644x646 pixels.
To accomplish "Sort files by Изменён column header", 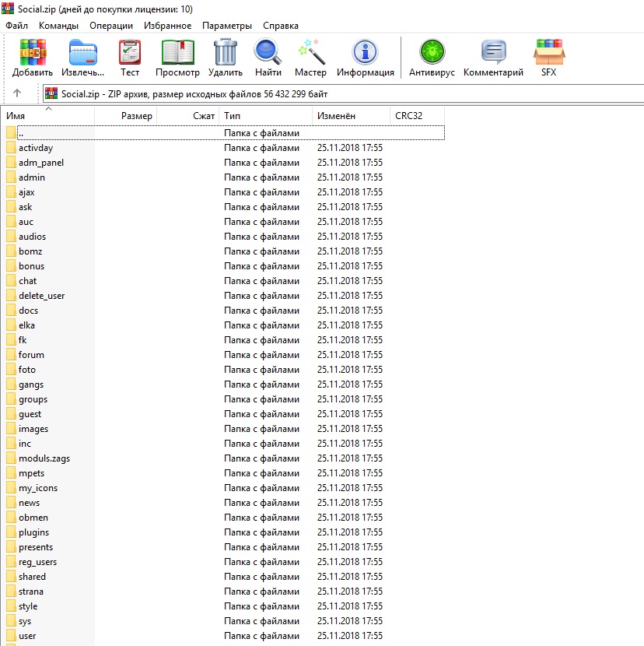I will 350,116.
